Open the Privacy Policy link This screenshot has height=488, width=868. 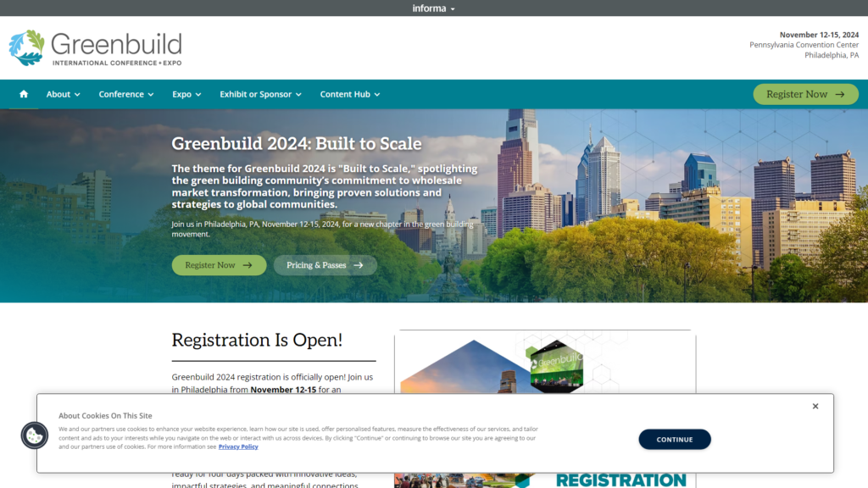tap(238, 446)
